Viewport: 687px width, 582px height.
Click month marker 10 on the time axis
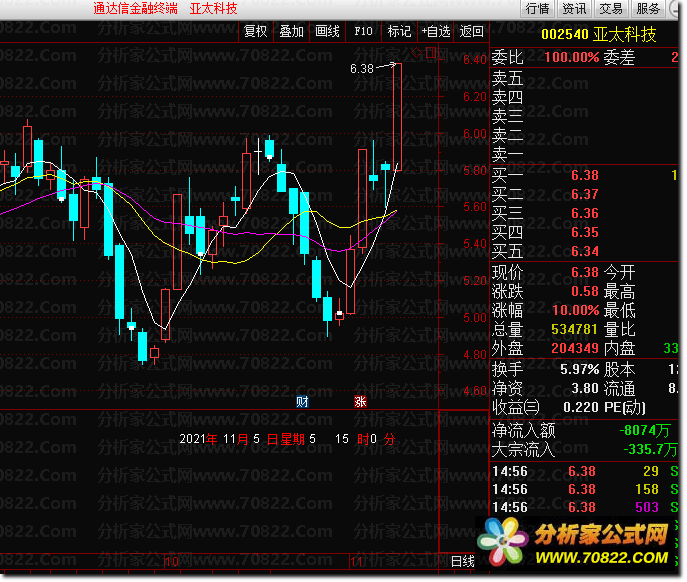click(x=172, y=562)
